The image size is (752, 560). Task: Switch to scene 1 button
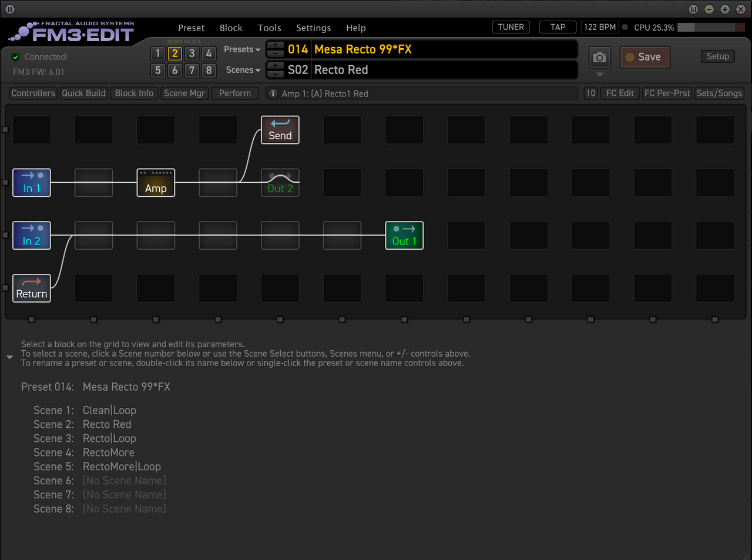pos(157,53)
